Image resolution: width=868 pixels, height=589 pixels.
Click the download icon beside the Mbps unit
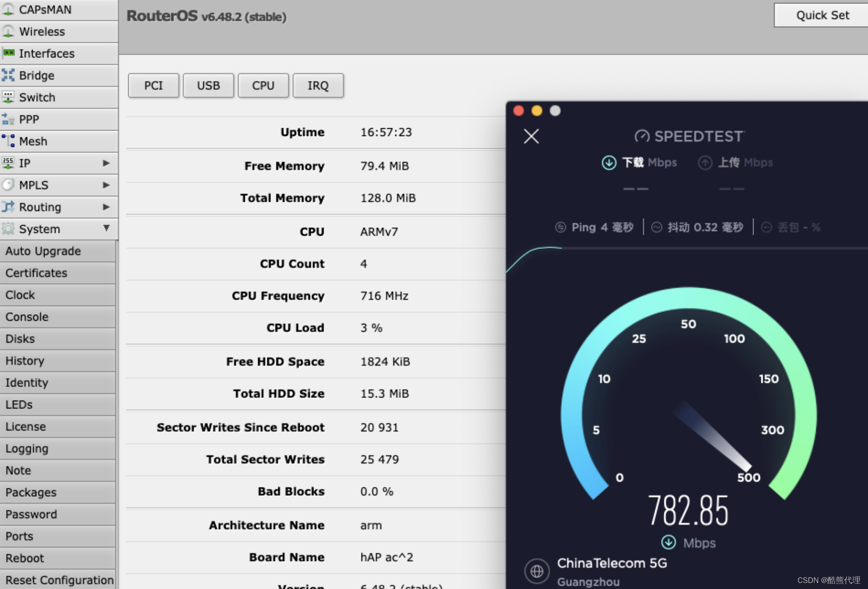[x=668, y=543]
